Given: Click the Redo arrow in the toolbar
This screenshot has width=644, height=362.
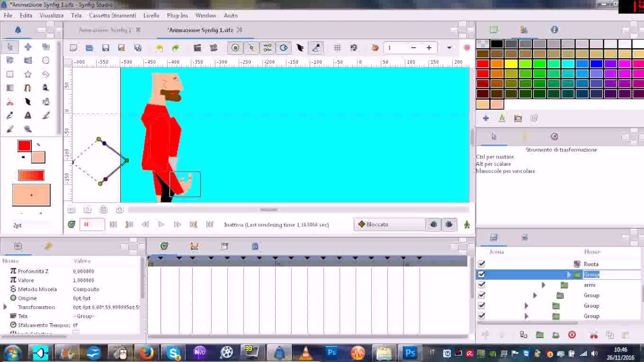Looking at the screenshot, I should tap(175, 48).
